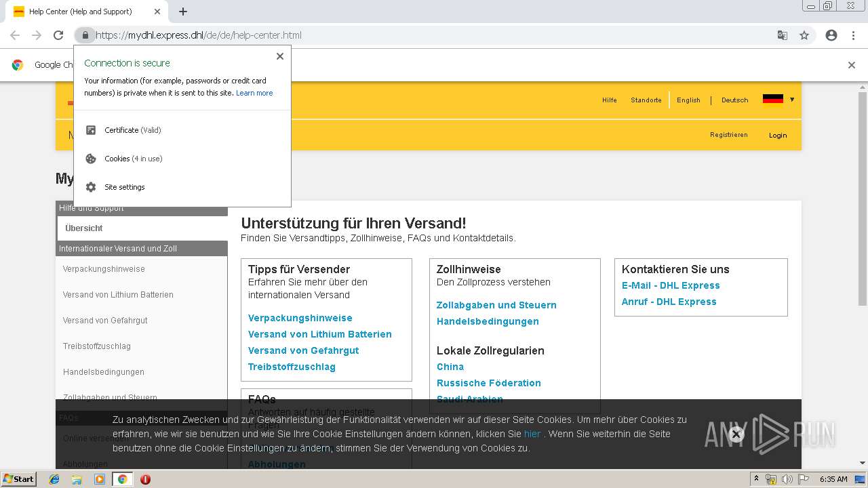Dismiss the Google Chrome infobar
Viewport: 868px width, 488px height.
(852, 65)
